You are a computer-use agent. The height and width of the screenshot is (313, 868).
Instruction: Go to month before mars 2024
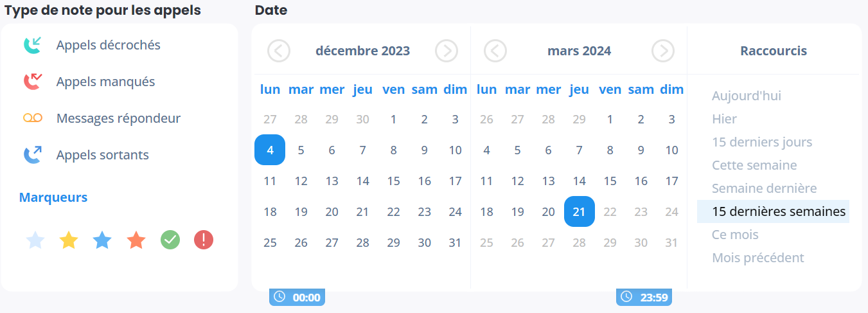tap(495, 51)
